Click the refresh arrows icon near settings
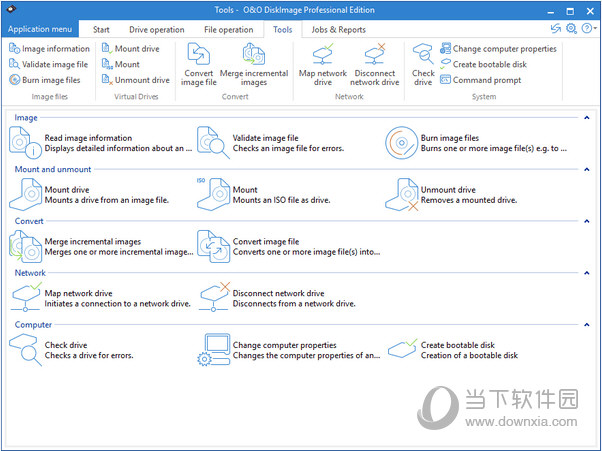This screenshot has height=451, width=602. coord(556,28)
